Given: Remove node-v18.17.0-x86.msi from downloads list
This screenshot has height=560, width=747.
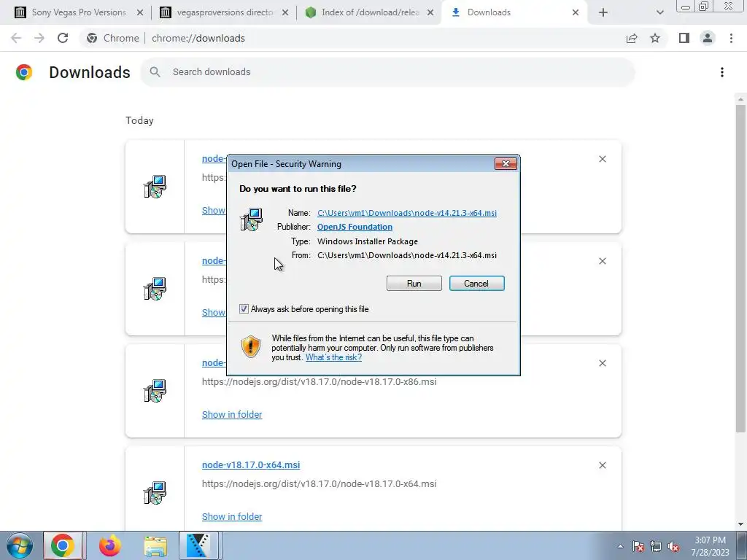Looking at the screenshot, I should (602, 363).
